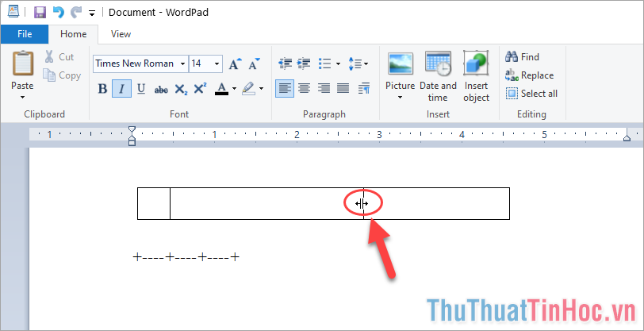Viewport: 644px width, 331px height.
Task: Open the text color dropdown arrow
Action: point(234,88)
